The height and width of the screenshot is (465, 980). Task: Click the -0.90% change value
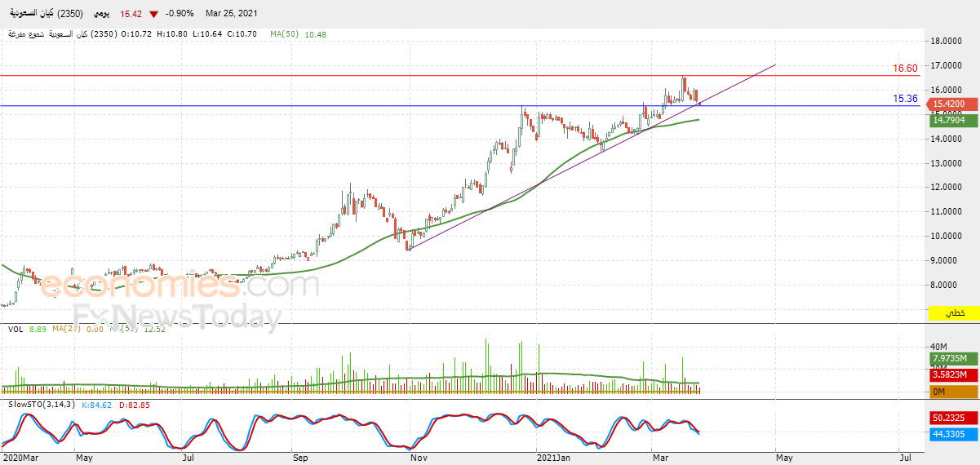pos(180,14)
